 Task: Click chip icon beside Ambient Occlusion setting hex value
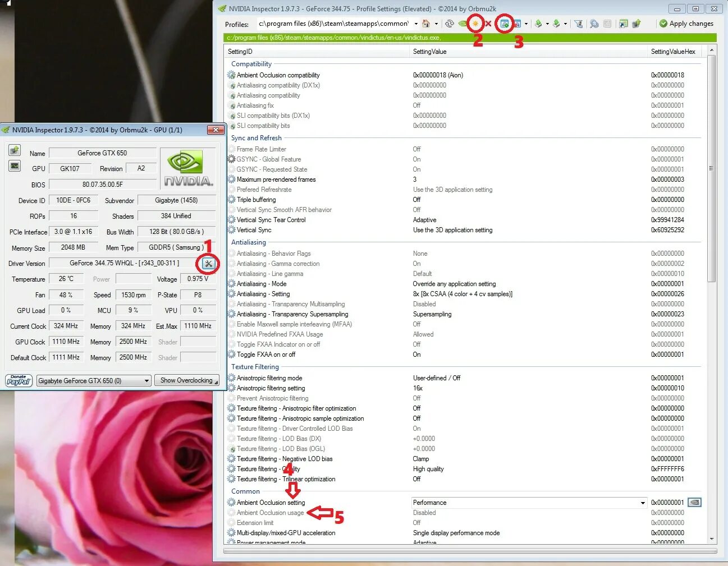[x=695, y=503]
